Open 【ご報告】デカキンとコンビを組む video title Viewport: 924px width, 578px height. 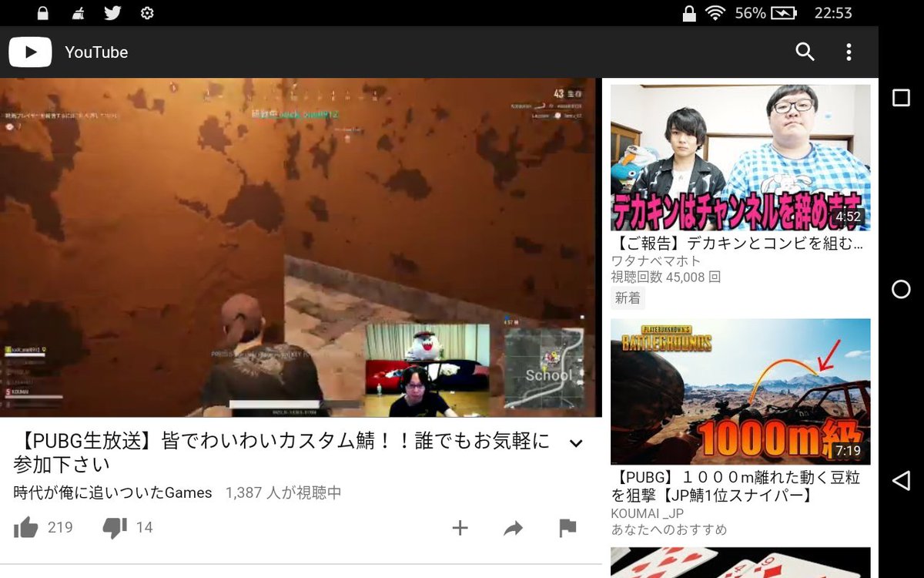click(x=737, y=244)
